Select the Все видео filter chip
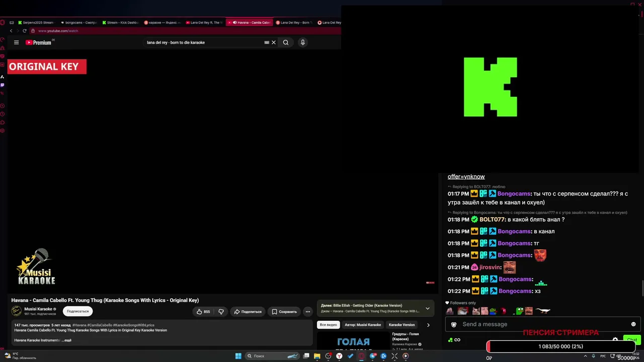 coord(328,325)
